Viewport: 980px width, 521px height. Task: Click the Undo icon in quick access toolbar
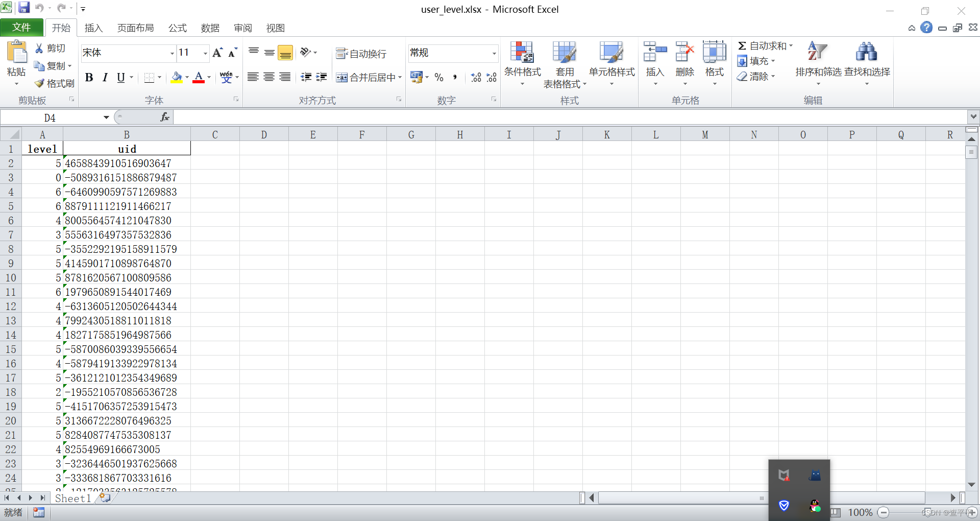tap(39, 8)
